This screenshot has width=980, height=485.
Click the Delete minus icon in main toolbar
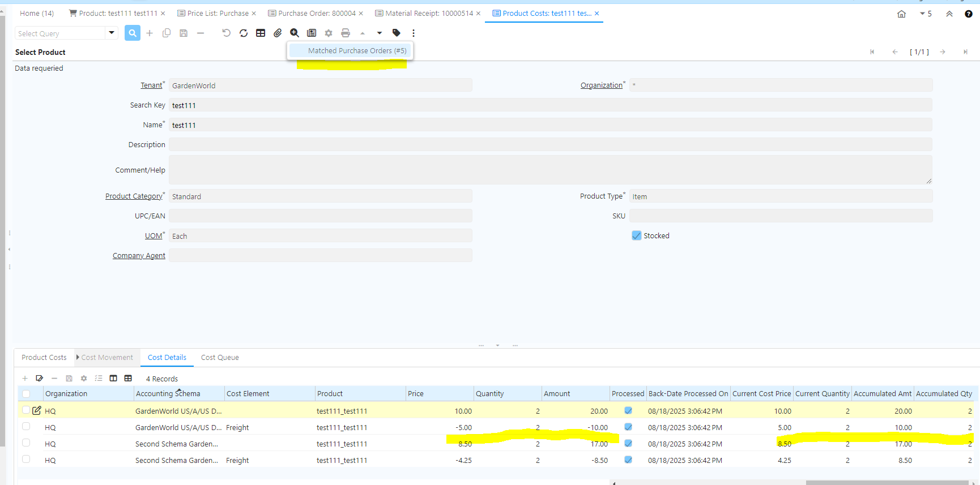coord(201,33)
